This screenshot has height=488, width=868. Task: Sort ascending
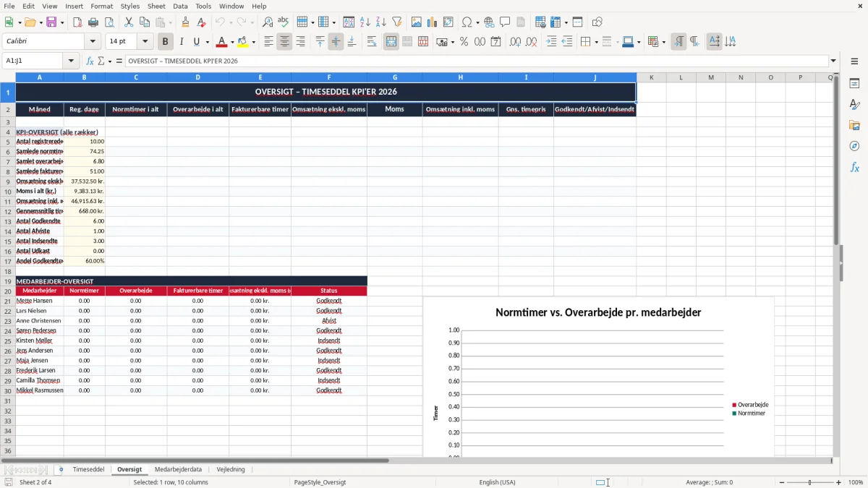coord(365,22)
